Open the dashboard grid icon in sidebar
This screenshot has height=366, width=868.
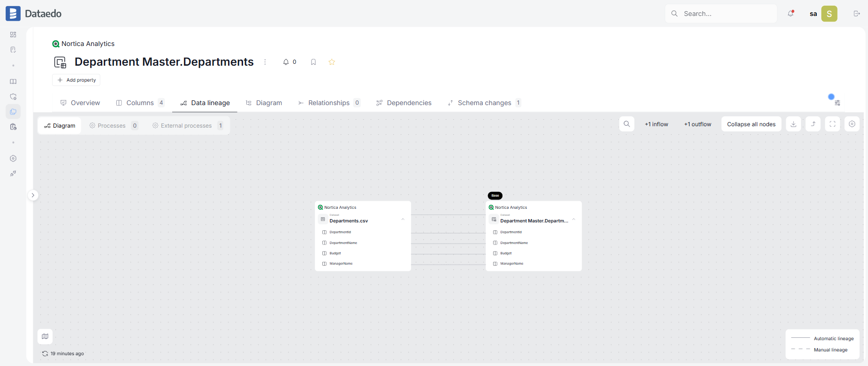(13, 35)
